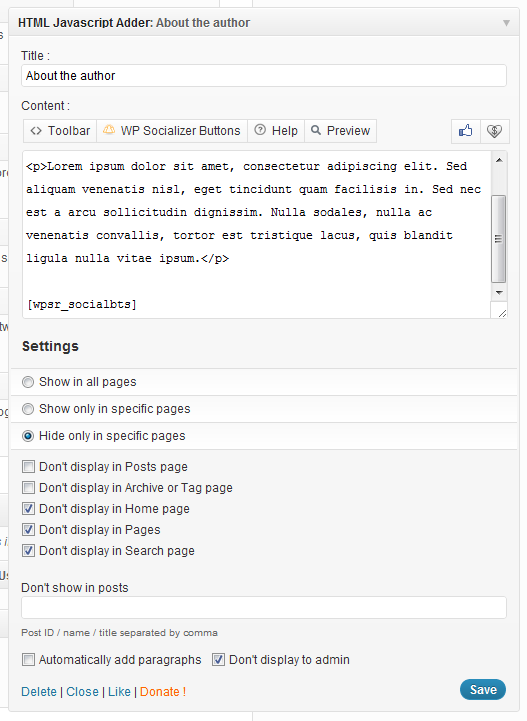The image size is (527, 721).
Task: Select Show only in specific pages
Action: click(x=28, y=409)
